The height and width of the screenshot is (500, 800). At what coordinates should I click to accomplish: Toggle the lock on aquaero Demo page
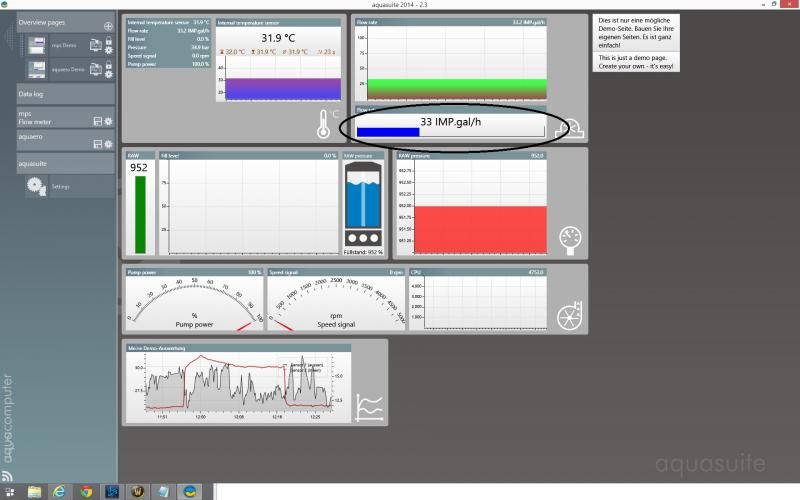(108, 64)
